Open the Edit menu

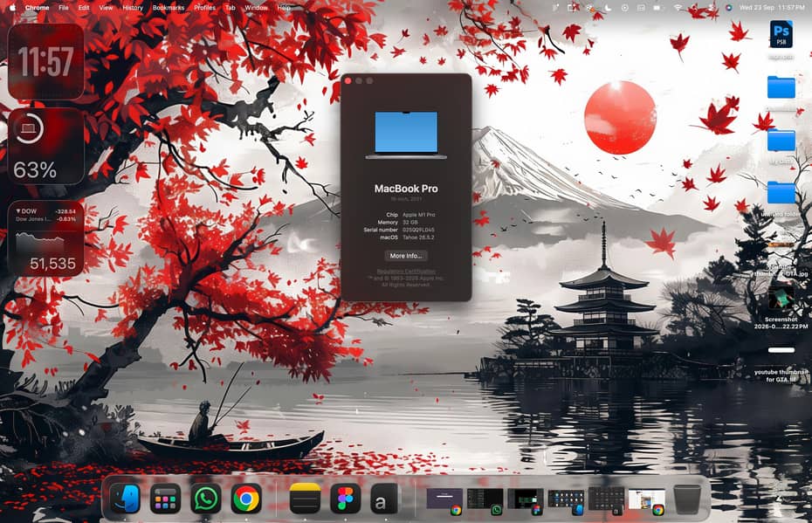(83, 8)
